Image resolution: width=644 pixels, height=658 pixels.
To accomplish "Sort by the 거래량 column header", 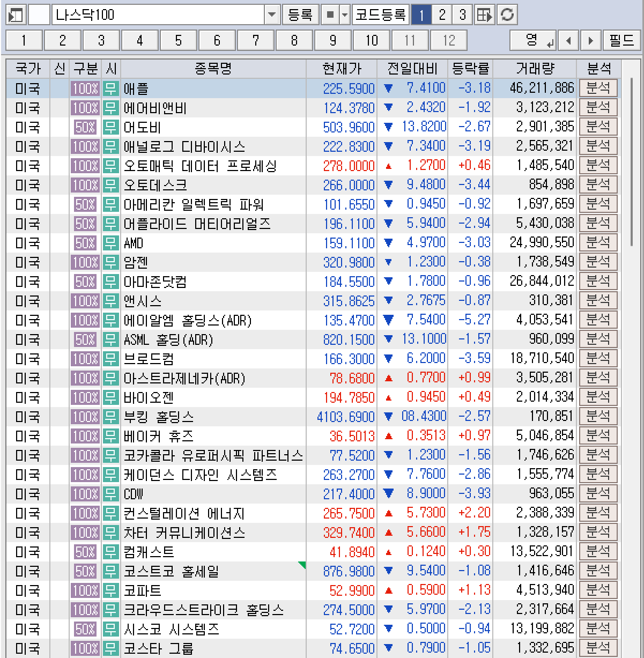I will click(x=535, y=69).
